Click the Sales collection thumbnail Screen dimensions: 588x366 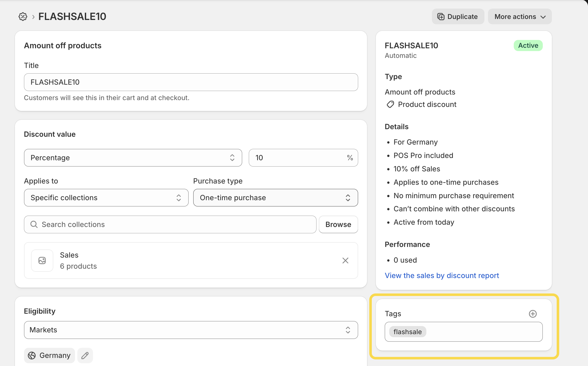[42, 261]
